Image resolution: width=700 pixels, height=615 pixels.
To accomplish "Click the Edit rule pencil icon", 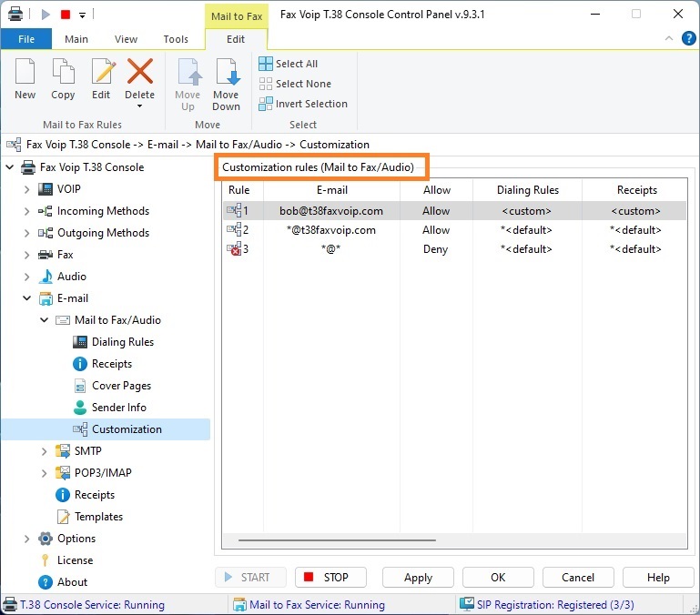I will click(103, 71).
